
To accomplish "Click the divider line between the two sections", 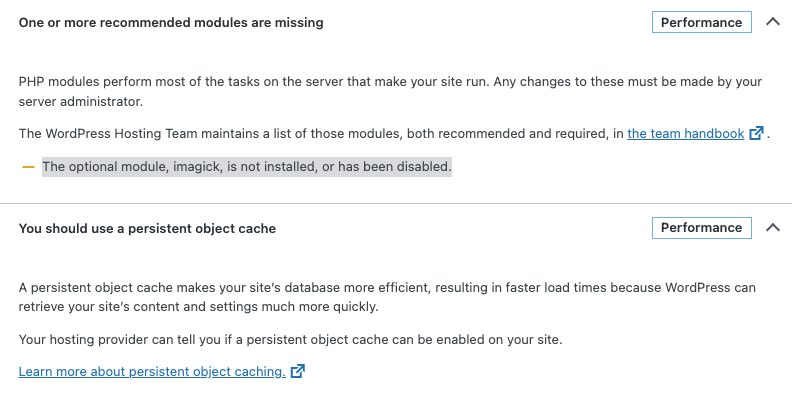I will tap(396, 203).
